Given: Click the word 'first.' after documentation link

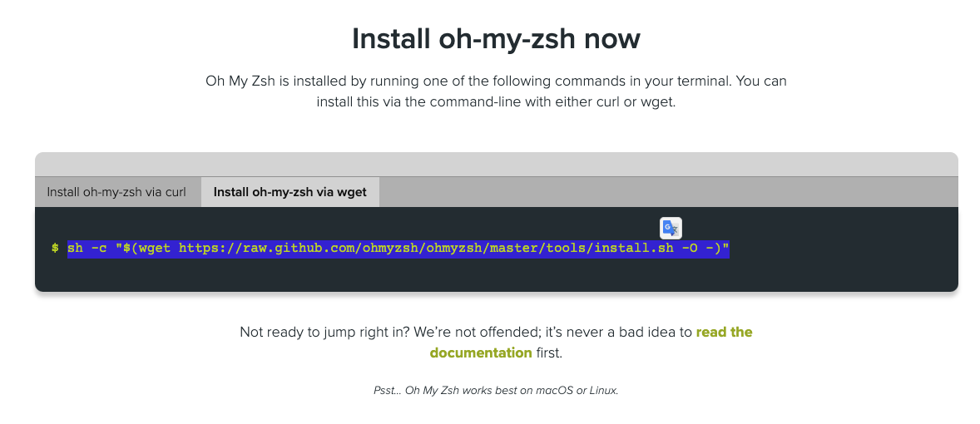Looking at the screenshot, I should click(548, 353).
